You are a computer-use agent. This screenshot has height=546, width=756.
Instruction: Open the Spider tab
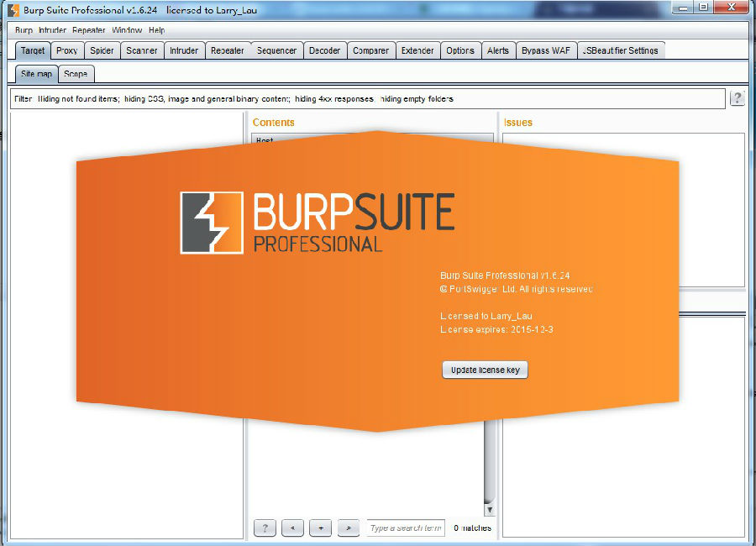102,50
